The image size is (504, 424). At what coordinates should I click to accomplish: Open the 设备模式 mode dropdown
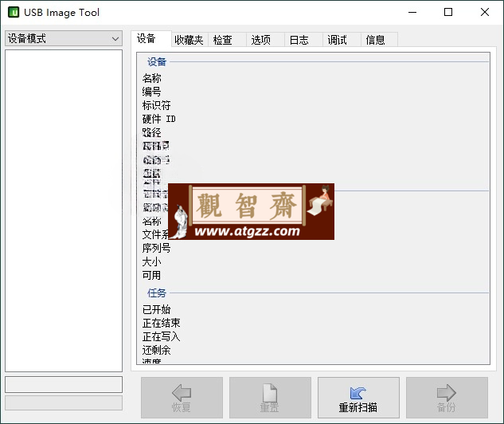coord(64,38)
